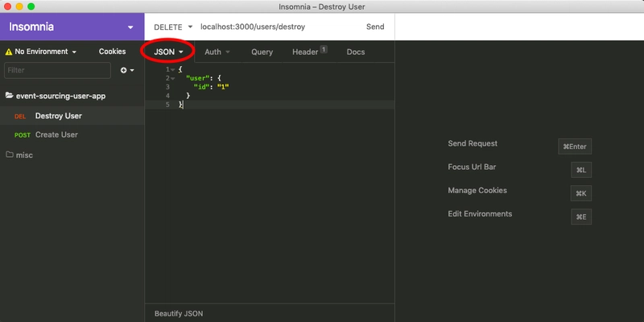This screenshot has height=322, width=644.
Task: Click the closing brace on editor line 5
Action: (x=180, y=105)
